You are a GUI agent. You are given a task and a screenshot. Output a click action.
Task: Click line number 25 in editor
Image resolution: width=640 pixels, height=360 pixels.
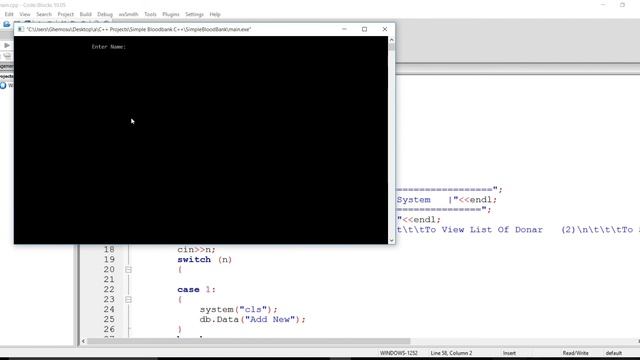coord(109,319)
